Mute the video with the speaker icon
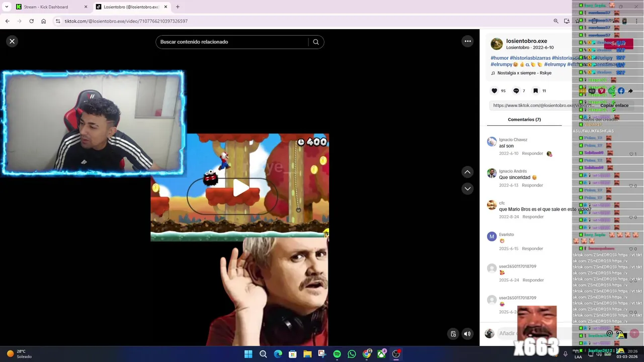Viewport: 644px width, 362px height. [x=467, y=334]
